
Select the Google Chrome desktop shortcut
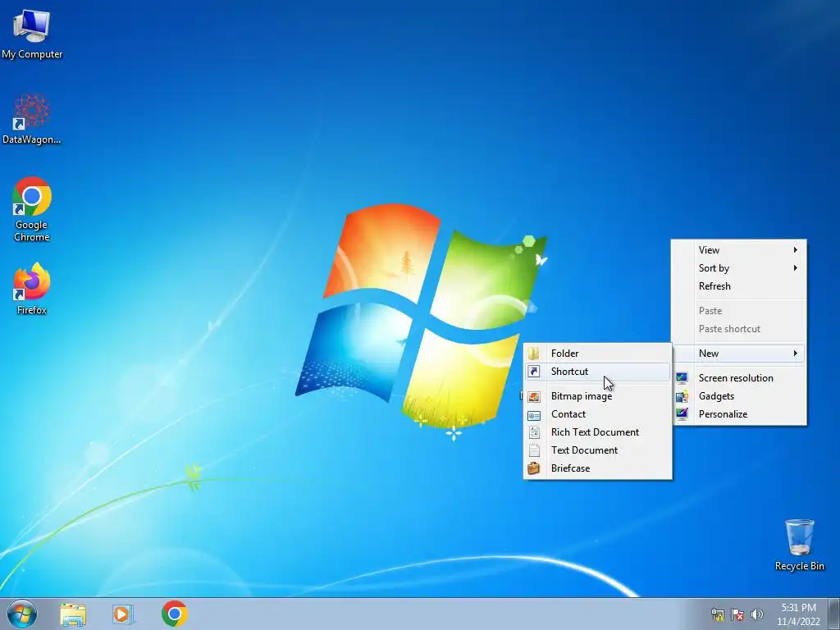point(32,209)
